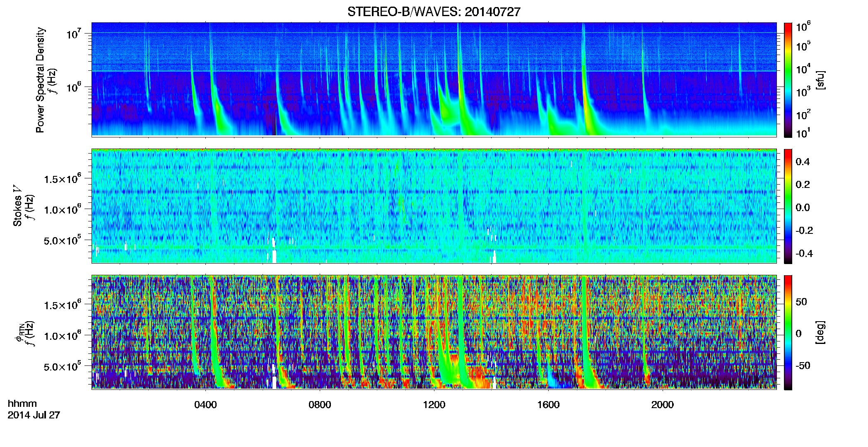868x447 pixels.
Task: Click the 50 degrees colorbar tick label
Action: (x=801, y=302)
